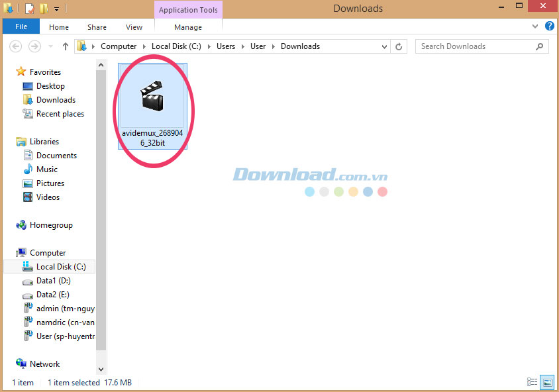Open the address bar history dropdown

point(384,47)
